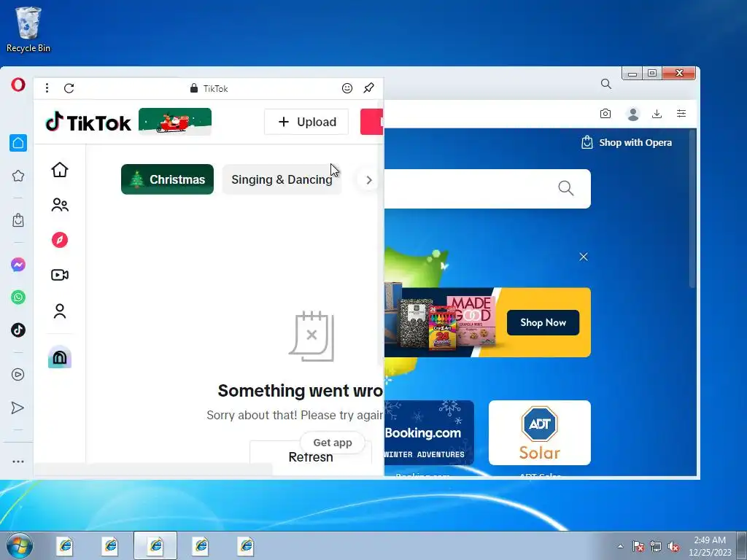Click Shop with Opera link
Image resolution: width=747 pixels, height=560 pixels.
coord(627,142)
